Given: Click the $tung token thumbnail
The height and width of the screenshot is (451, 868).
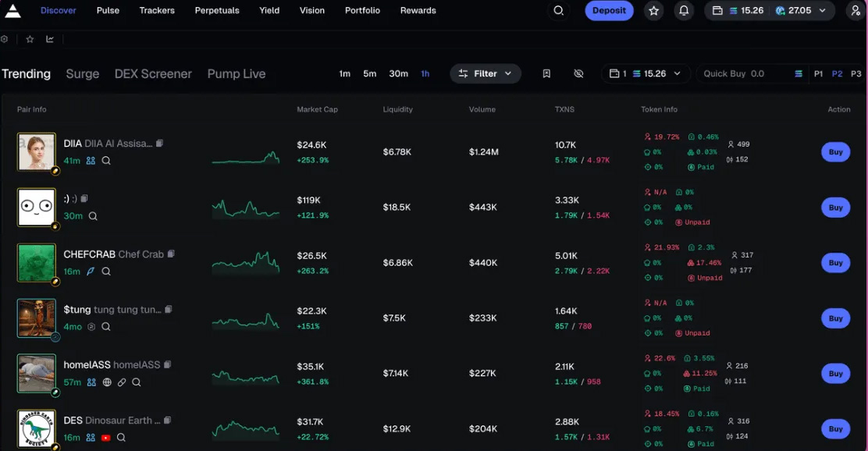Looking at the screenshot, I should [x=37, y=318].
